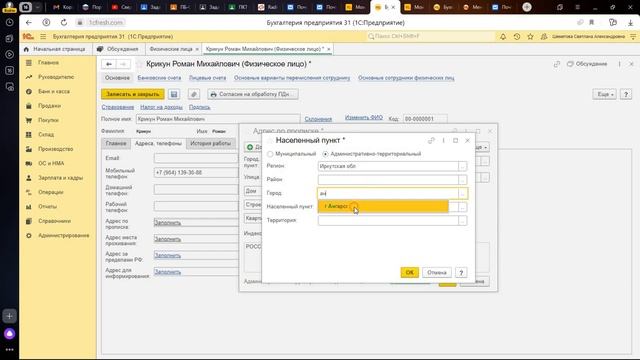Fill Адрес места проживания via Заполнить

167,239
